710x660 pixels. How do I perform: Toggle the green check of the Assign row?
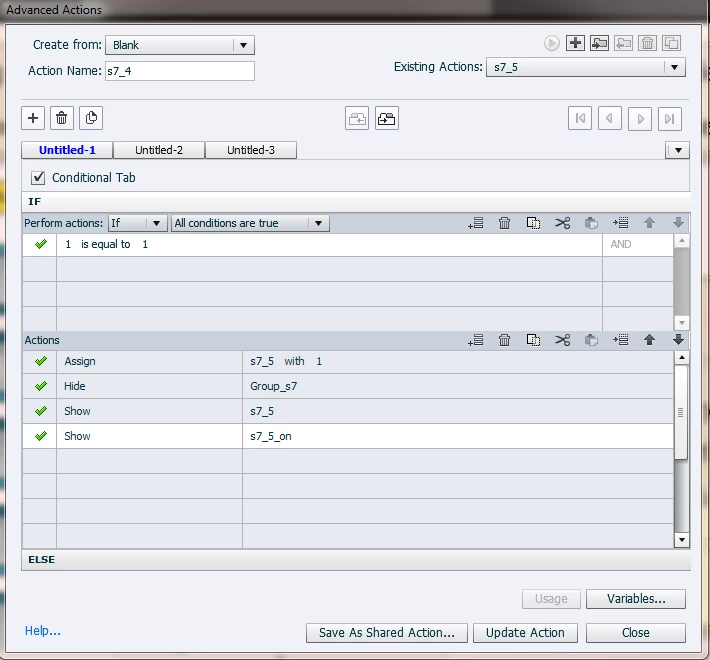point(41,361)
